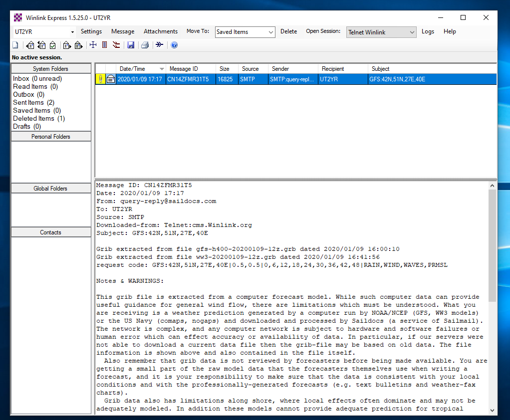Screen dimensions: 510x420
Task: Click the Reply All envelope icon
Action: pos(41,45)
